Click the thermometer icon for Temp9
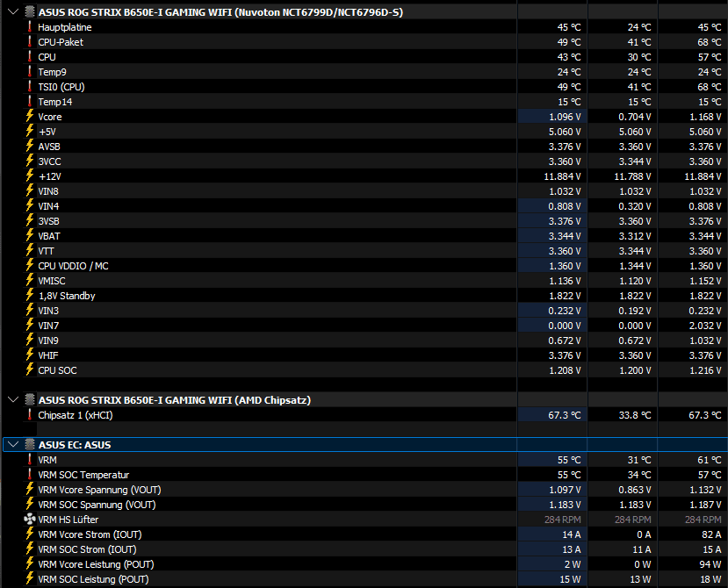728x588 pixels. point(30,71)
